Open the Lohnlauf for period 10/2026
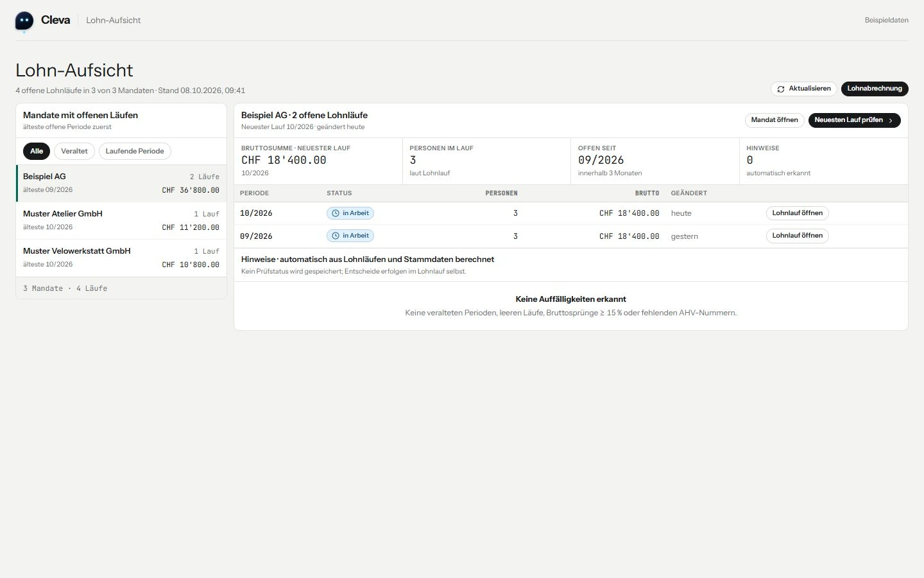The width and height of the screenshot is (924, 578). pyautogui.click(x=798, y=213)
